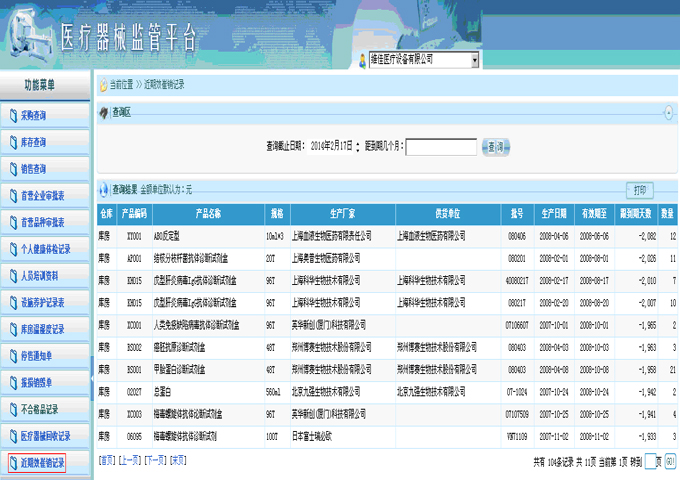Sort by the 产品编码 column header
The height and width of the screenshot is (480, 680).
(x=134, y=214)
